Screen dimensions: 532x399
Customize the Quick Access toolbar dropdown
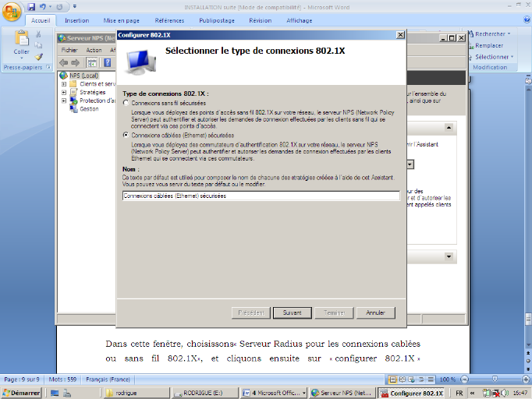coord(75,6)
